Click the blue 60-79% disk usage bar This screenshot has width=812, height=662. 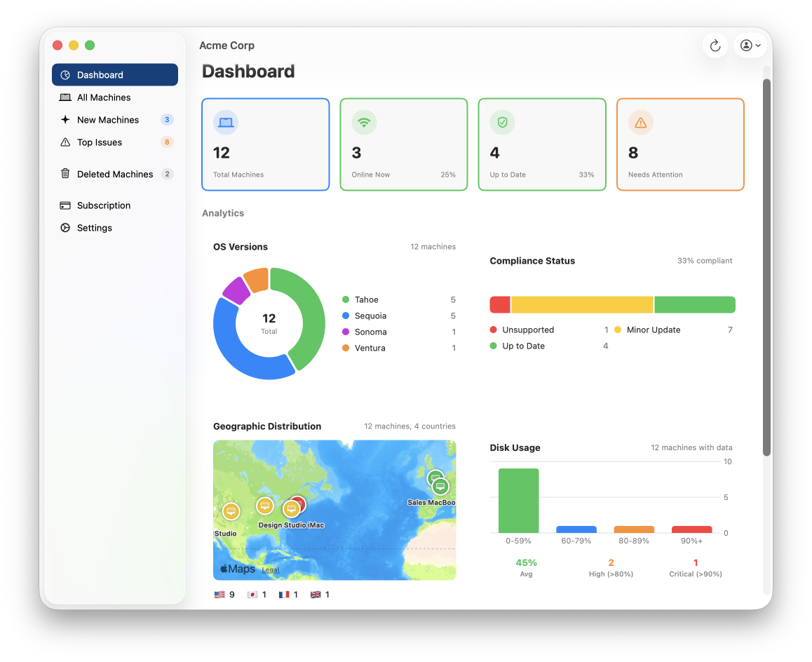576,529
